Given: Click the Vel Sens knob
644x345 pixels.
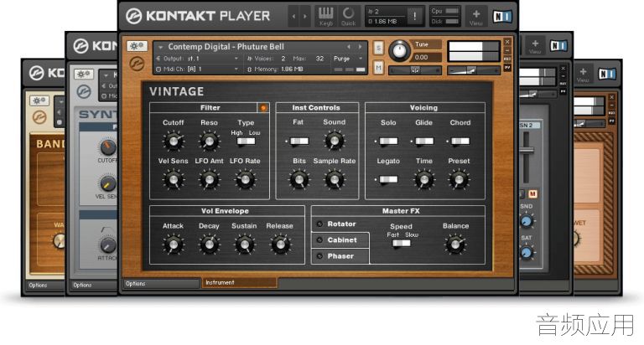Looking at the screenshot, I should point(174,180).
